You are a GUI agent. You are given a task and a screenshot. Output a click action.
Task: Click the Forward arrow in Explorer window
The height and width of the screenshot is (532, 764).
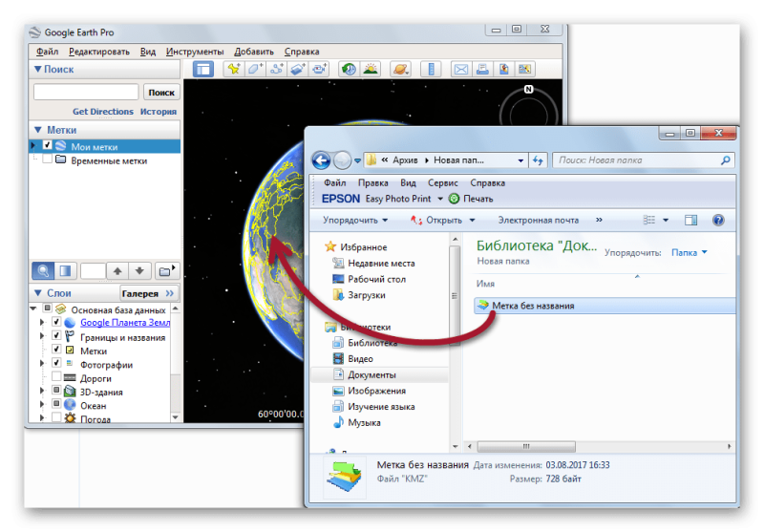(342, 160)
